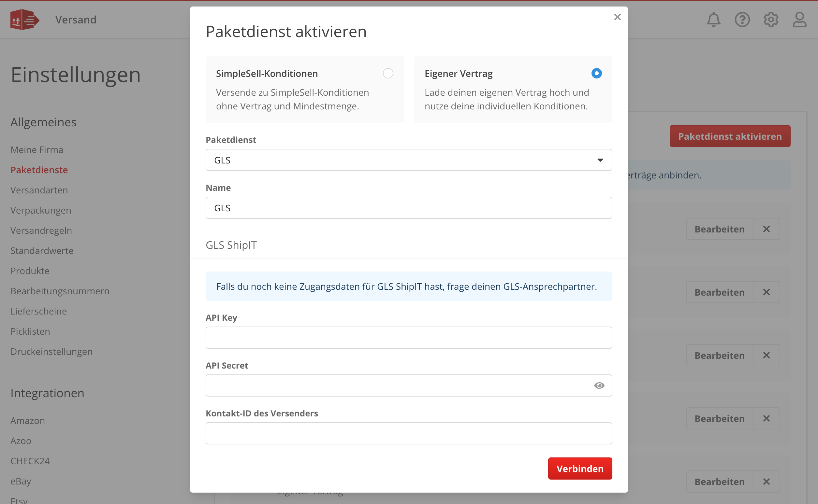Open the Paketdienst dropdown showing GLS
This screenshot has height=504, width=818.
[409, 160]
